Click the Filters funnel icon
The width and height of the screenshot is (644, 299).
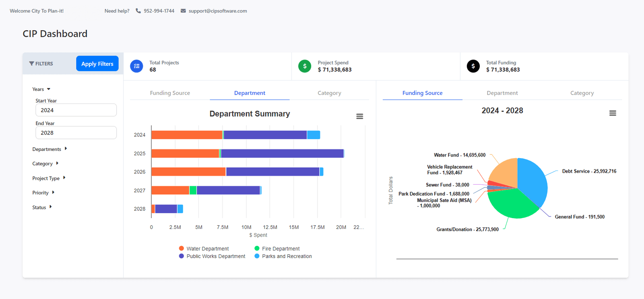tap(31, 64)
